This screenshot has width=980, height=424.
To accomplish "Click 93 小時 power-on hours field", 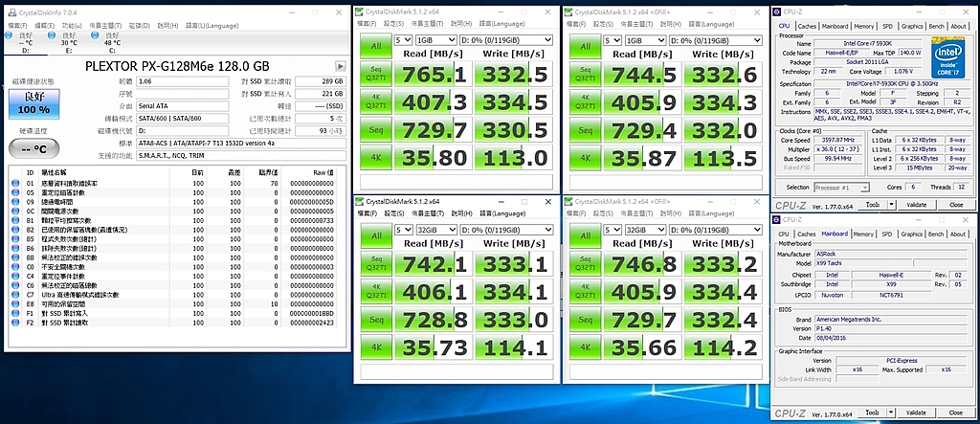I will (320, 131).
